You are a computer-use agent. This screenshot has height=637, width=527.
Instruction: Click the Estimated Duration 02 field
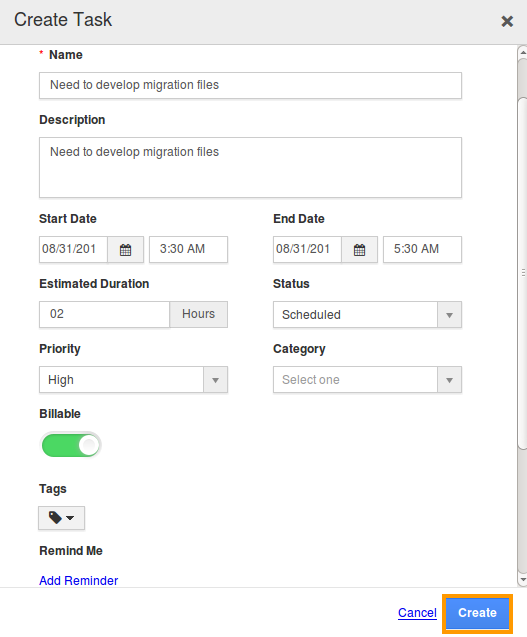pos(104,314)
